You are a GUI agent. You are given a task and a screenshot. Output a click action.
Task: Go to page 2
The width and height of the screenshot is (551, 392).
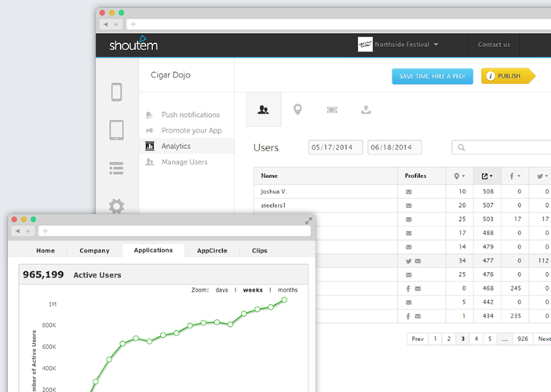[449, 339]
